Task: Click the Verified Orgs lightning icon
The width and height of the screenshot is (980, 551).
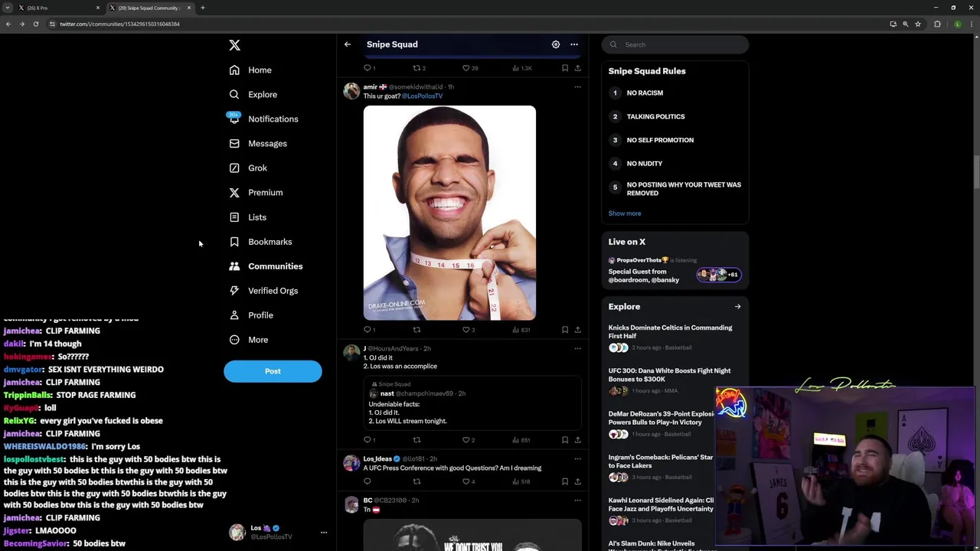Action: pyautogui.click(x=234, y=291)
